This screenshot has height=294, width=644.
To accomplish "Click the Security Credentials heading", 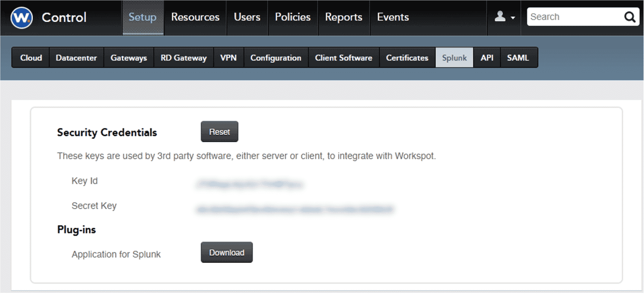I will [107, 132].
